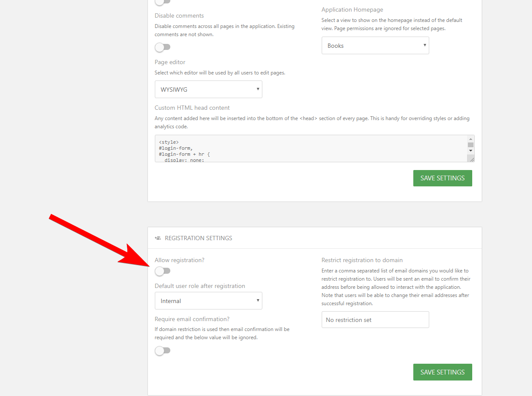This screenshot has height=396, width=532.
Task: Open the Page editor dropdown showing WYSIWYG
Action: (x=209, y=89)
